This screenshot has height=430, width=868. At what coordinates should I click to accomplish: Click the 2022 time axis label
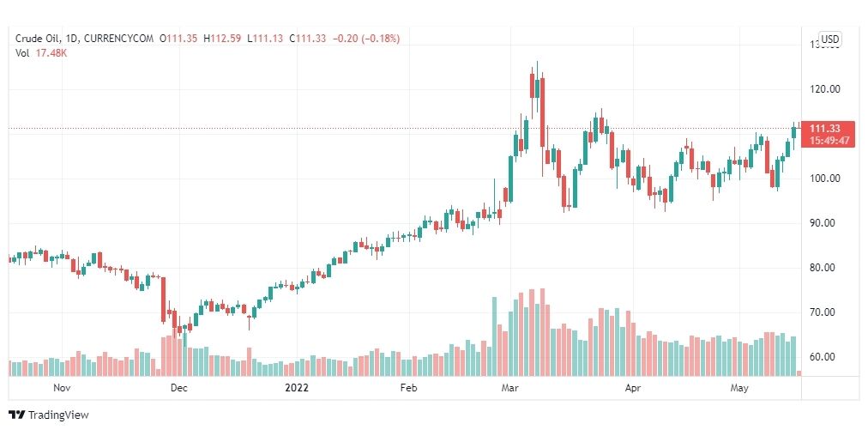tap(296, 388)
